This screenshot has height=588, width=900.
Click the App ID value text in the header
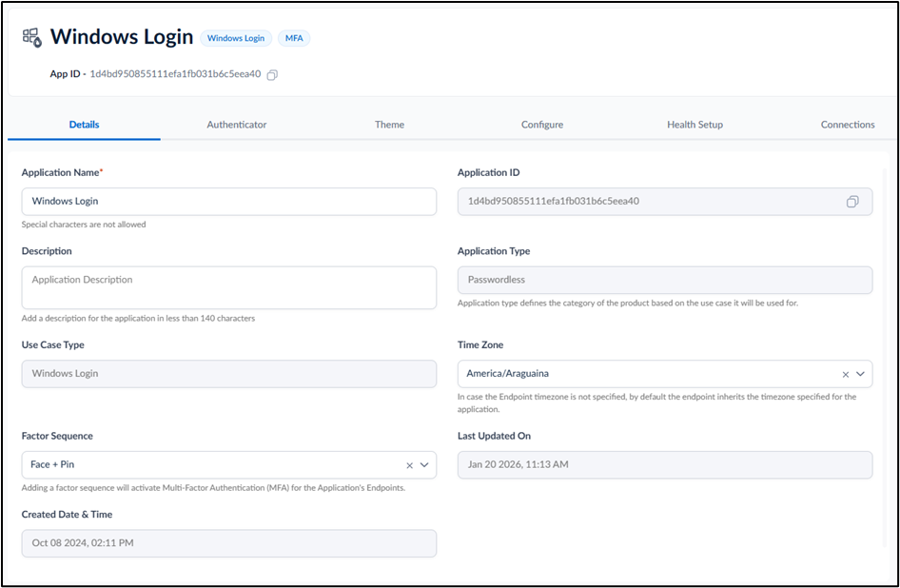(175, 74)
